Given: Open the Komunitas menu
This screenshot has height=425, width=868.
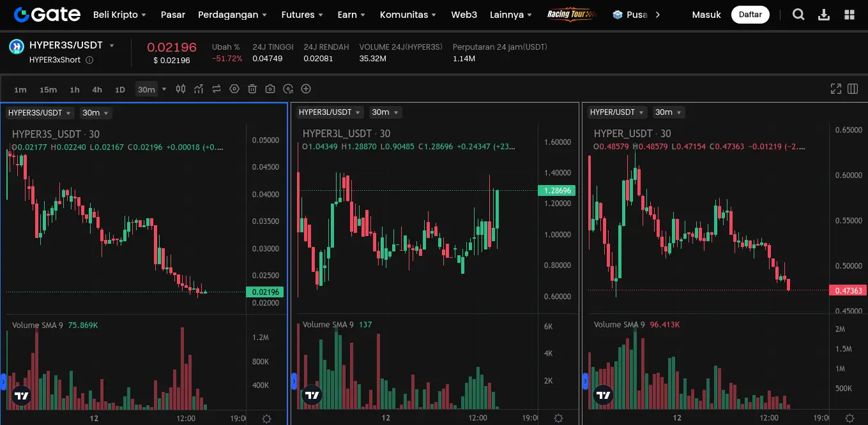Looking at the screenshot, I should point(408,14).
